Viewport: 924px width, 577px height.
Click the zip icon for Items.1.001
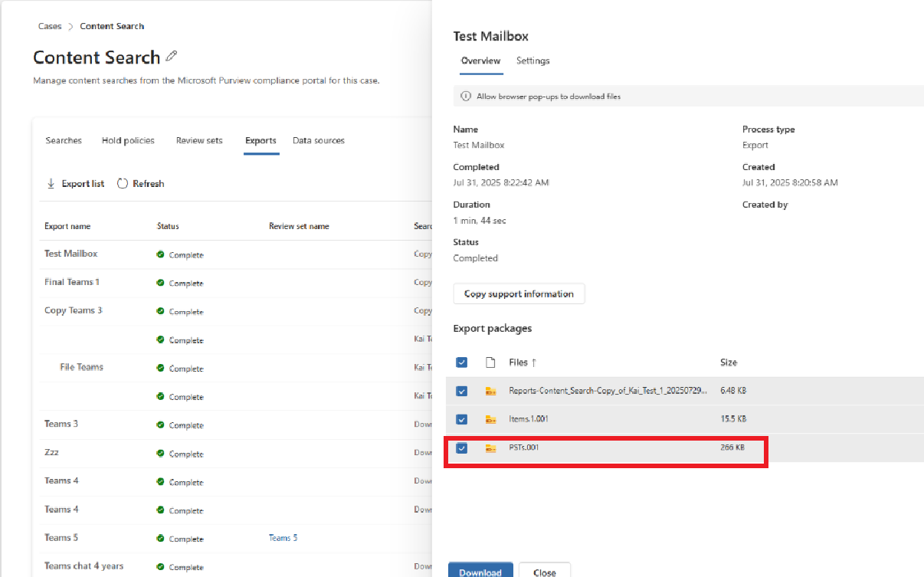(491, 419)
